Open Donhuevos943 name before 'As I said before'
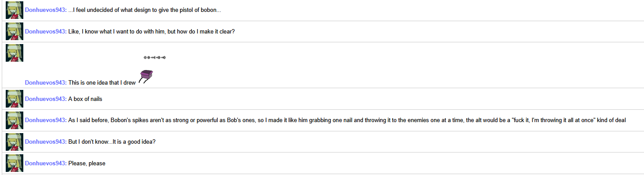Viewport: 644px width, 175px height. pyautogui.click(x=46, y=120)
